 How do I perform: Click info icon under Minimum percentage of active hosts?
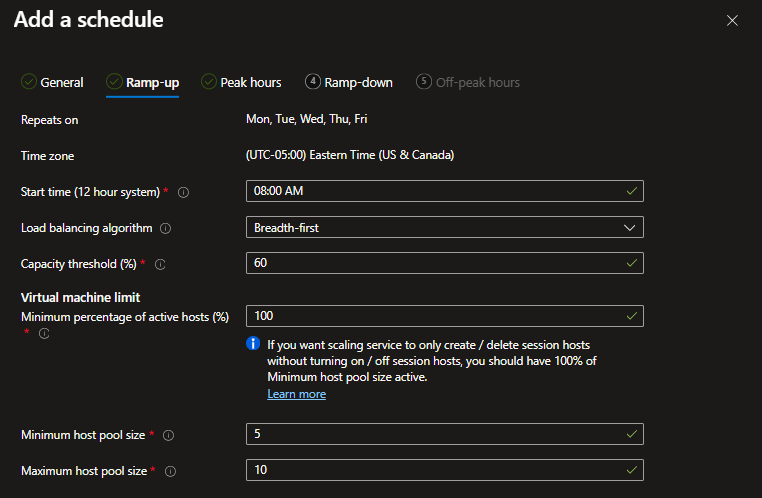point(44,334)
